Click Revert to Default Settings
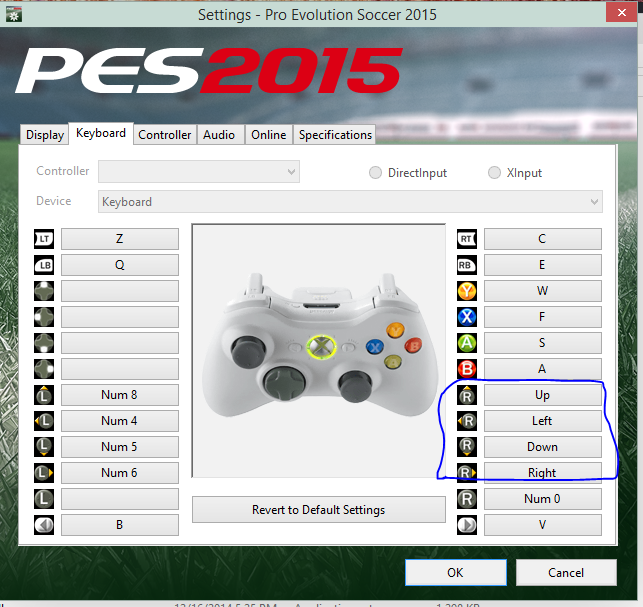Image resolution: width=643 pixels, height=607 pixels. coord(319,509)
